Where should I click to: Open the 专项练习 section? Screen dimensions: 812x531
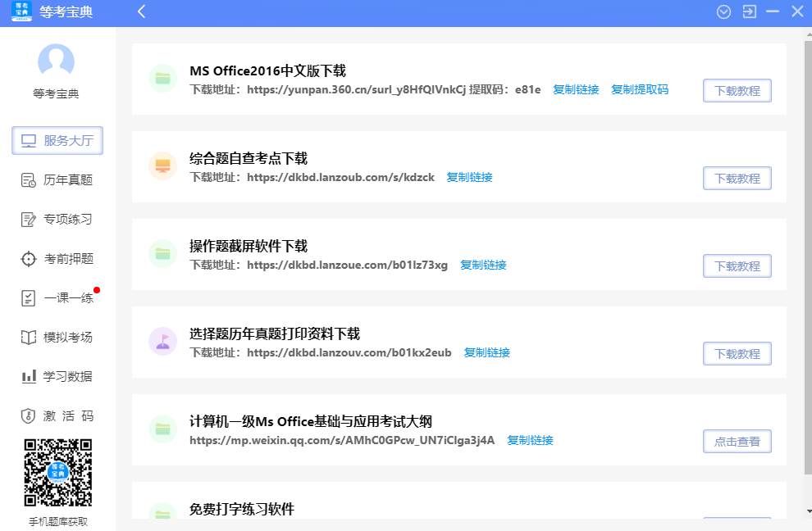tap(57, 219)
